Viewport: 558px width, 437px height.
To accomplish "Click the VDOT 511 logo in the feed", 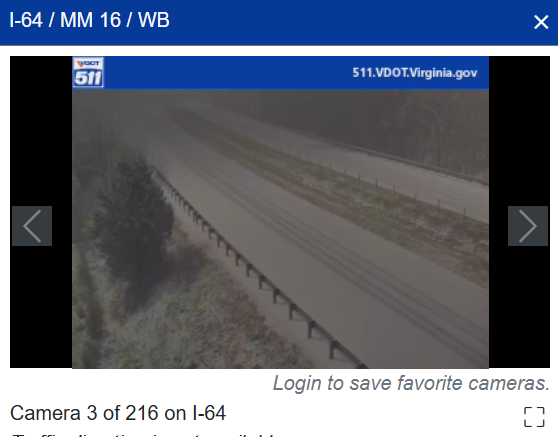I will [x=88, y=73].
